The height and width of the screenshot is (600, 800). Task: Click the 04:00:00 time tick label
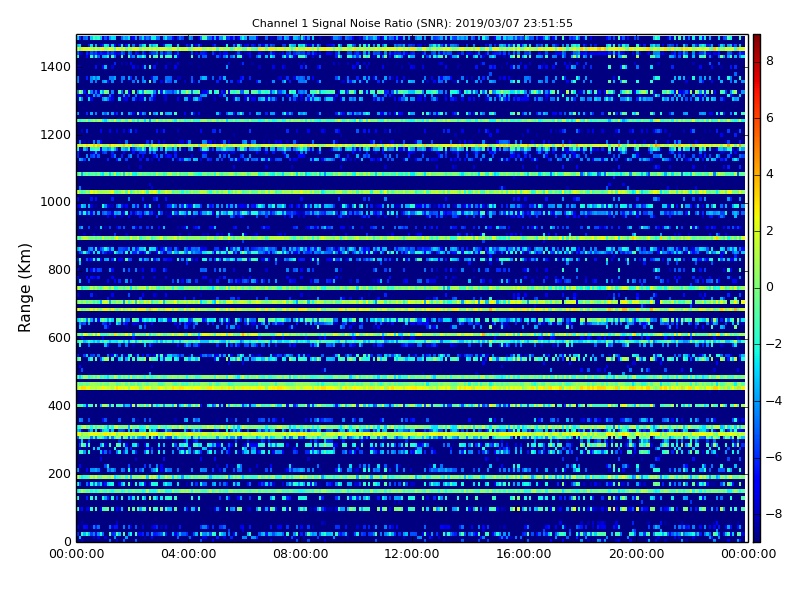pyautogui.click(x=189, y=554)
